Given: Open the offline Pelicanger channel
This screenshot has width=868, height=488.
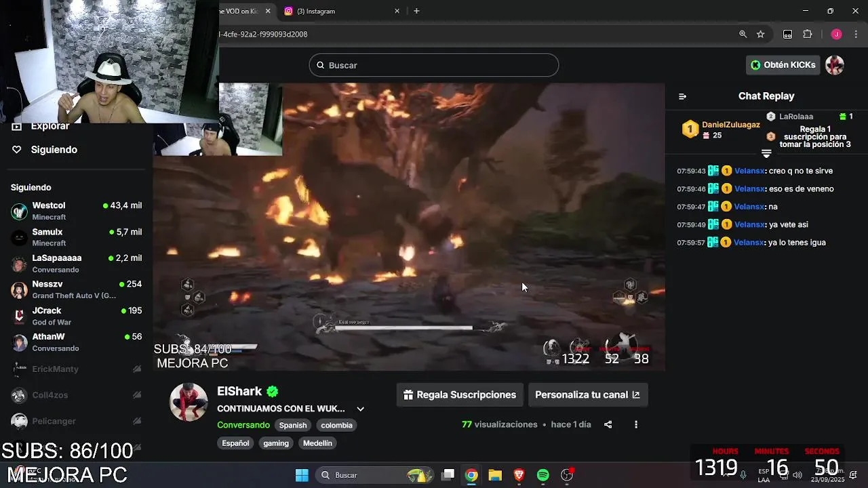Looking at the screenshot, I should click(77, 421).
